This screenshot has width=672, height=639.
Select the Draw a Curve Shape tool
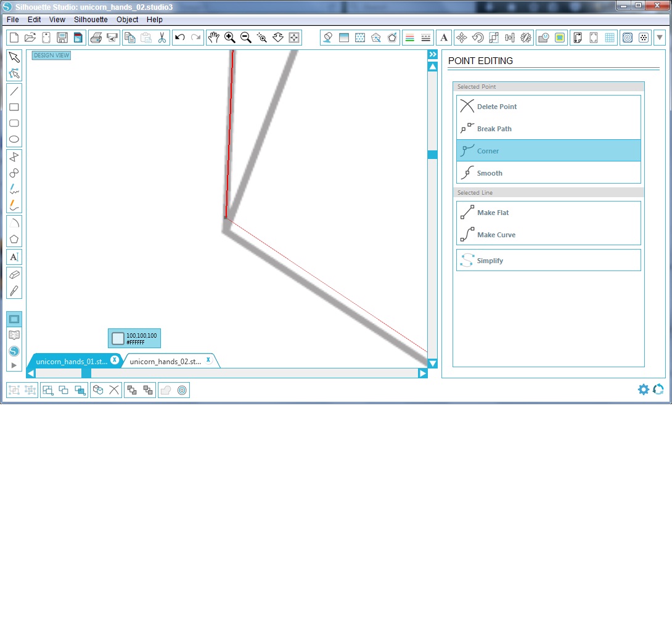pyautogui.click(x=14, y=173)
